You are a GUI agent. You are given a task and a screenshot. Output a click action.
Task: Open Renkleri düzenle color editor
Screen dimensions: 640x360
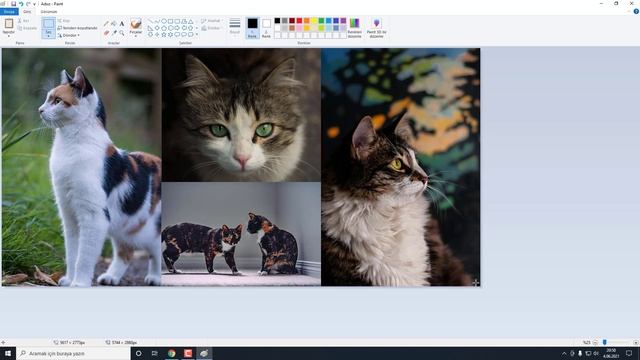pyautogui.click(x=355, y=28)
